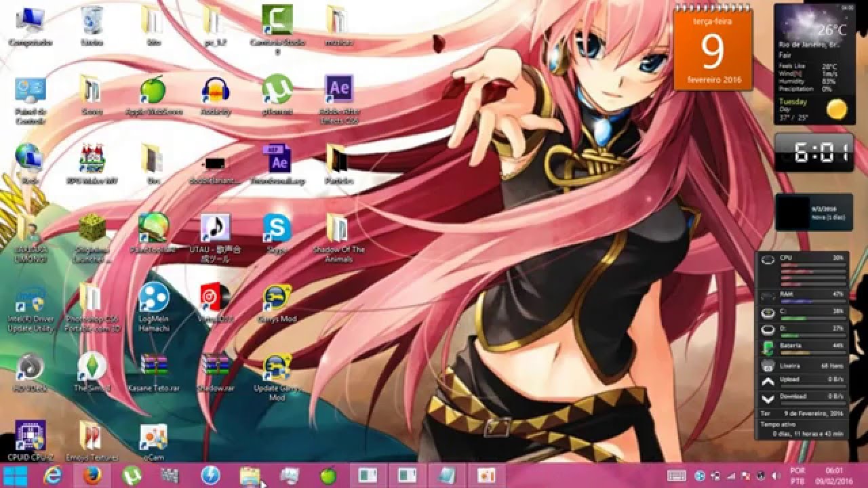Open the taskbar clock showing 06:01

(834, 475)
